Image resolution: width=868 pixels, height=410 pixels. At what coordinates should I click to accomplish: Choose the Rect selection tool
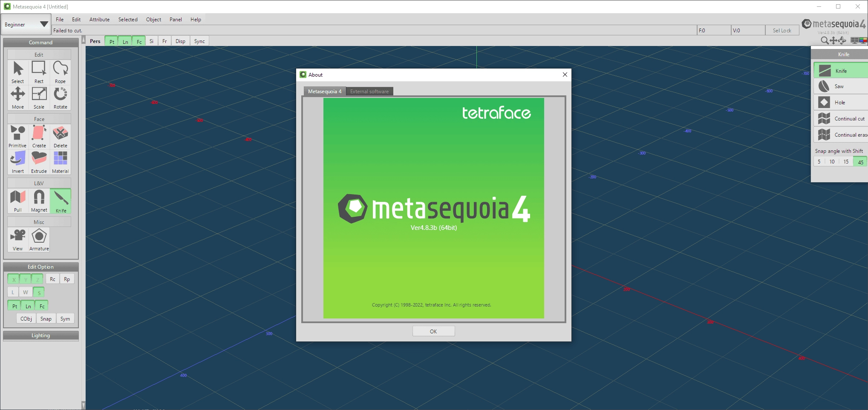tap(39, 72)
